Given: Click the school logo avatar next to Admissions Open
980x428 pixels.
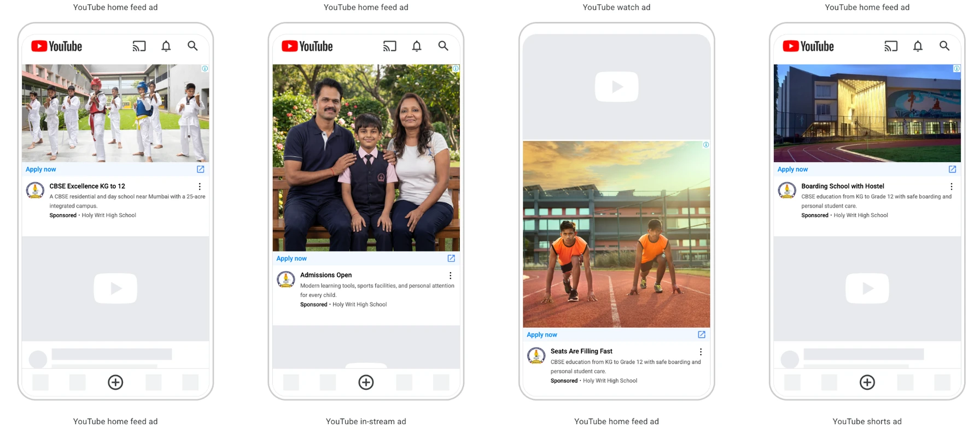Looking at the screenshot, I should [x=285, y=279].
